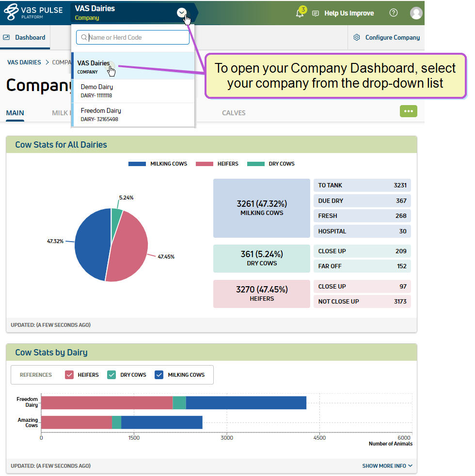The width and height of the screenshot is (475, 476).
Task: Click the Dashboard chart icon
Action: click(6, 37)
